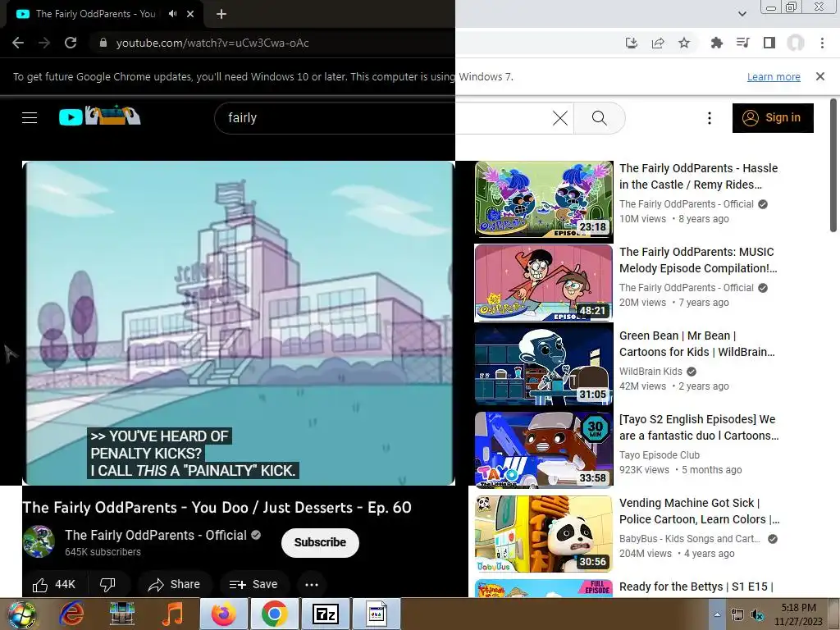Reload the YouTube page
The image size is (840, 630).
pyautogui.click(x=71, y=43)
